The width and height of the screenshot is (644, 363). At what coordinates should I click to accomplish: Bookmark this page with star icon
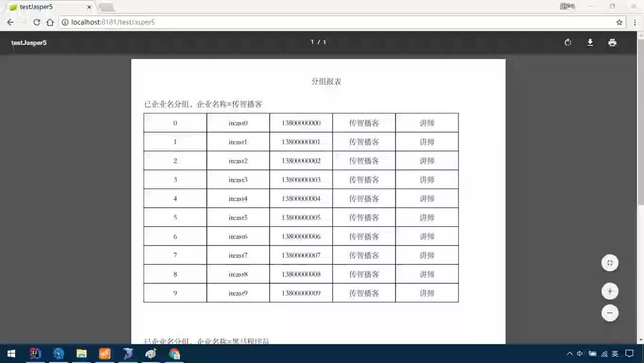pos(619,22)
